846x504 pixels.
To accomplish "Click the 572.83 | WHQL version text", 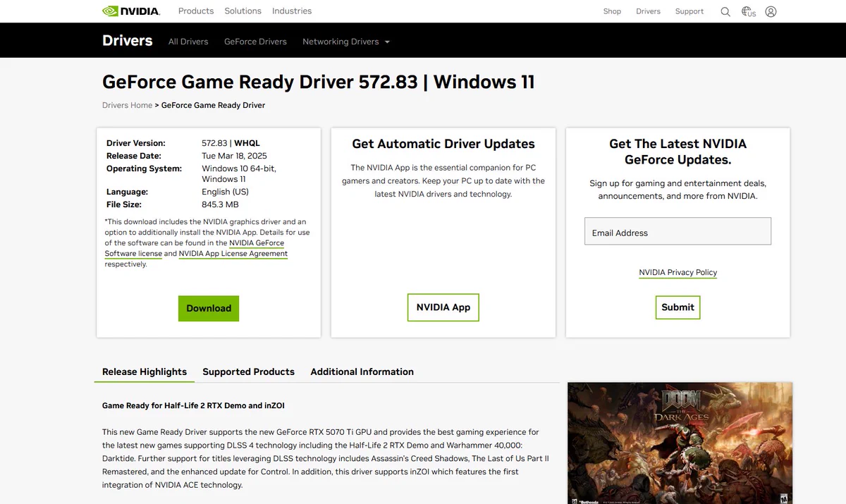I will click(231, 143).
